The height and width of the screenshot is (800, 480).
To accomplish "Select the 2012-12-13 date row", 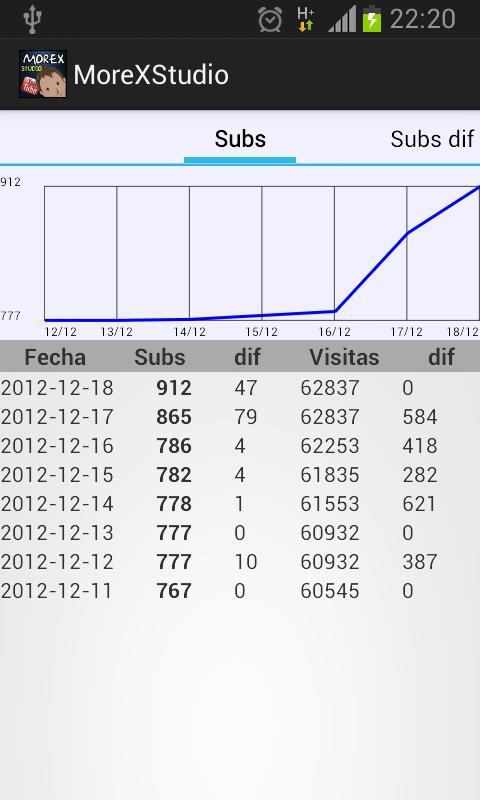I will (240, 533).
